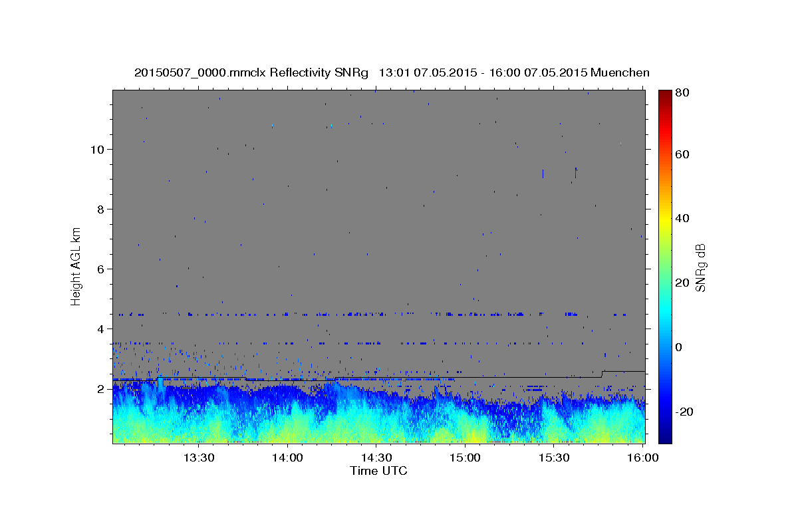Click the dark blue bottom of the colorbar
The image size is (798, 532).
click(x=665, y=436)
